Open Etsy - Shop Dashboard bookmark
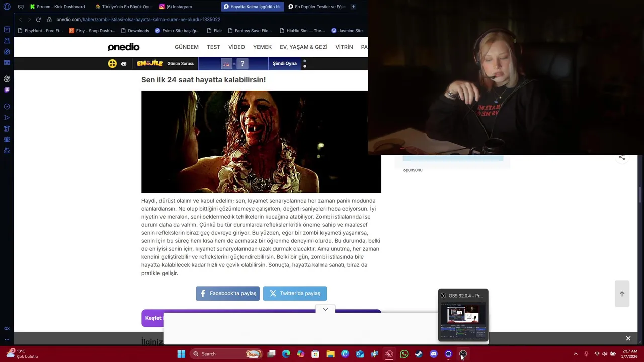Screen dimensions: 644x362 (92, 31)
